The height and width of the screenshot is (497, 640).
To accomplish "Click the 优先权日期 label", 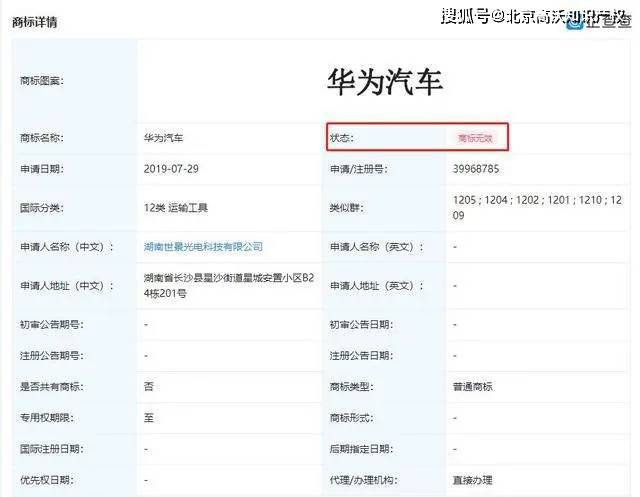I will pyautogui.click(x=47, y=480).
